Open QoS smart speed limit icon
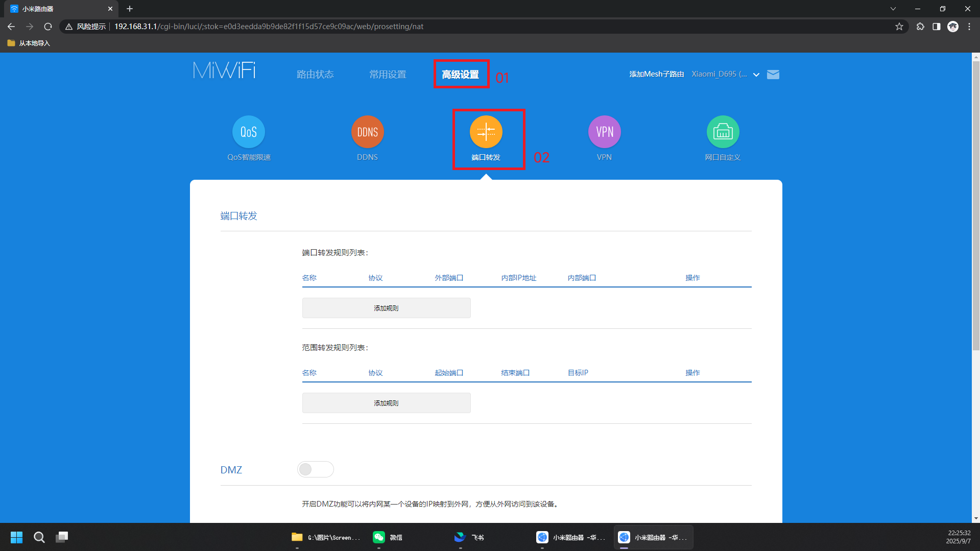Screen dimensions: 980x551 coord(249,132)
